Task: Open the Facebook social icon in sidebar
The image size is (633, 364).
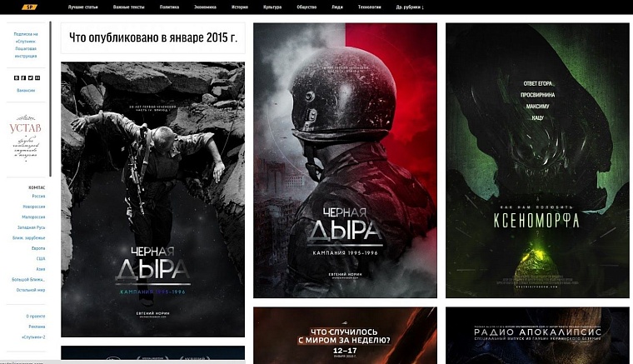Action: click(x=24, y=77)
